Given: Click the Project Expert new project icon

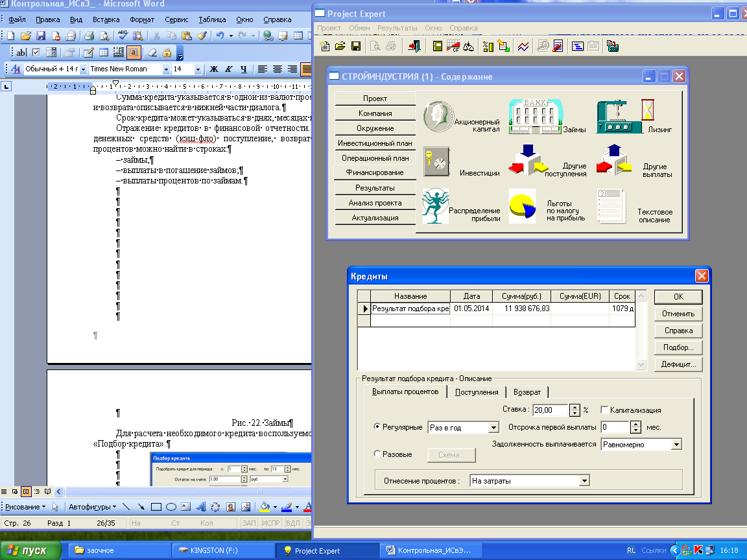Looking at the screenshot, I should pos(325,46).
